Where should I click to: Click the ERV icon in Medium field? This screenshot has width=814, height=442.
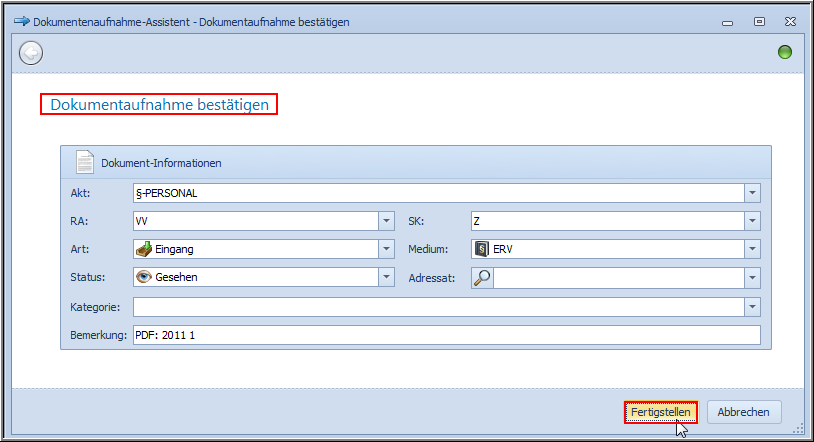click(481, 249)
